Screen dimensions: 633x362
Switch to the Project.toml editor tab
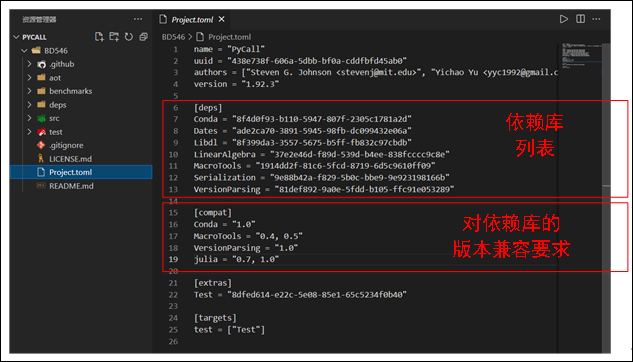click(x=192, y=19)
